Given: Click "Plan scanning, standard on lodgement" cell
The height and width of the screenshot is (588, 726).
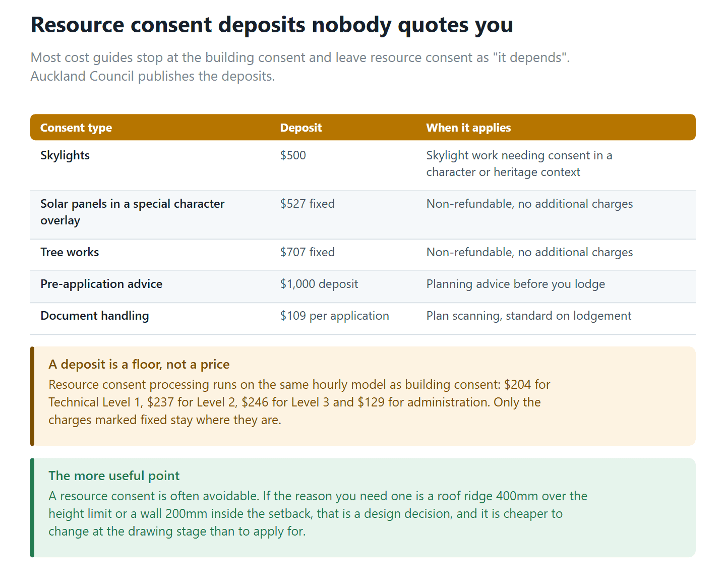Looking at the screenshot, I should [529, 316].
